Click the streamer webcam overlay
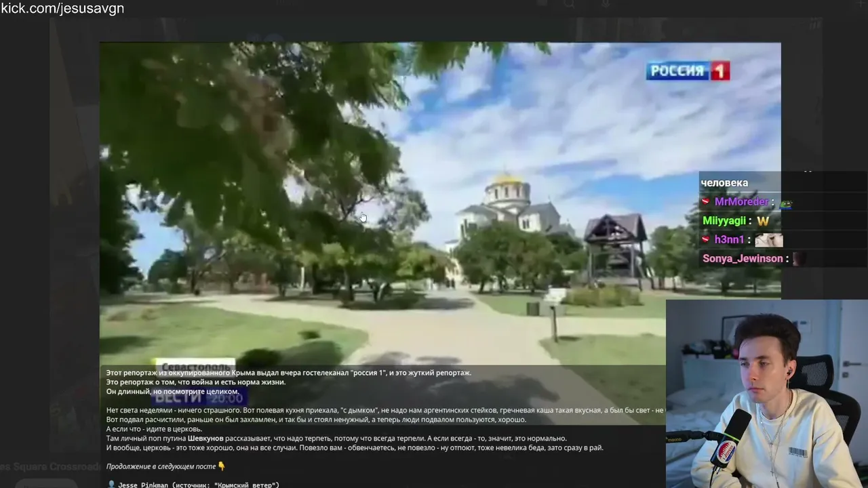The height and width of the screenshot is (488, 868). [x=767, y=394]
